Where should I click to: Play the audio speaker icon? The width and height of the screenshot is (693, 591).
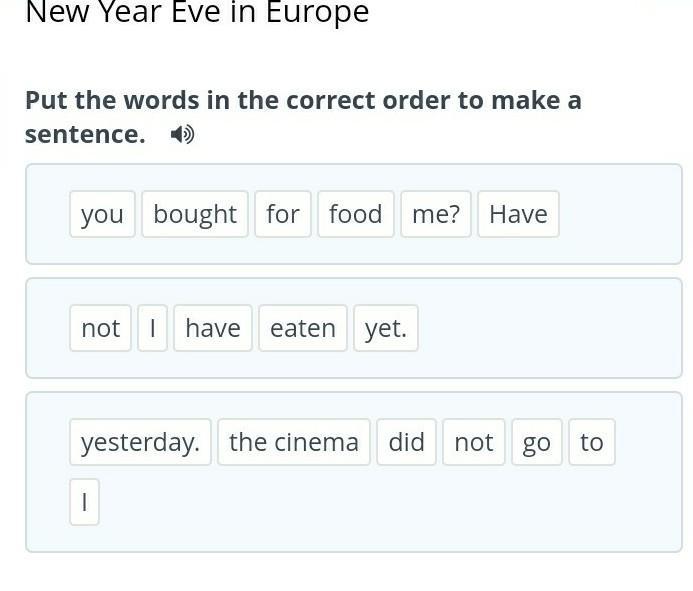[x=182, y=134]
